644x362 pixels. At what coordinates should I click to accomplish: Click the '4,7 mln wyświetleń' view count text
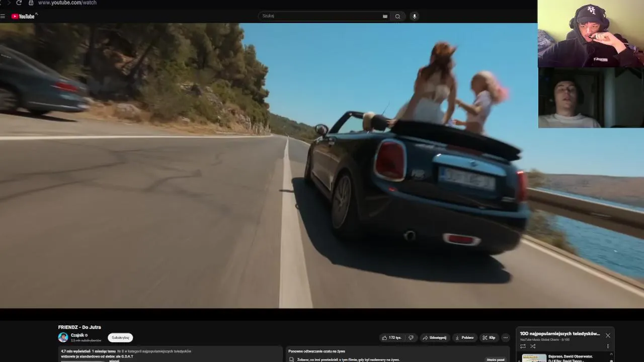(75, 351)
